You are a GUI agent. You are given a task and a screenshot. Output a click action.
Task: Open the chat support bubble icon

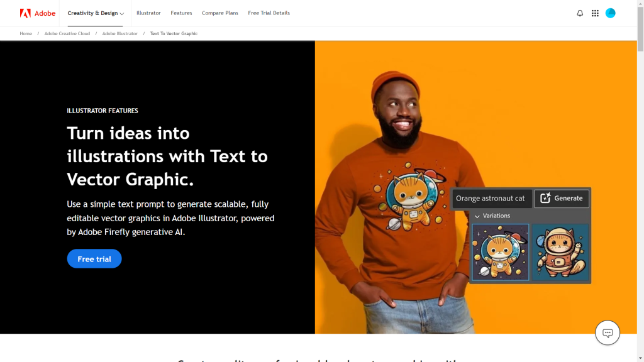(608, 333)
